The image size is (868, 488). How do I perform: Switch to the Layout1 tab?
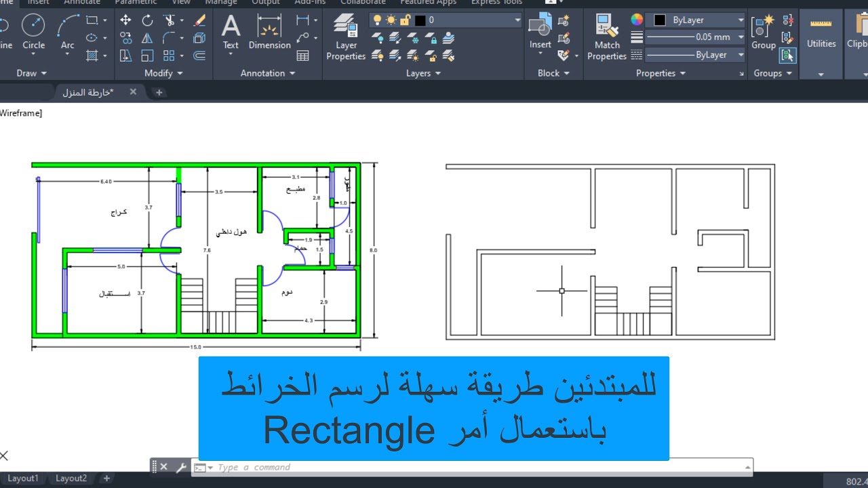coord(23,479)
